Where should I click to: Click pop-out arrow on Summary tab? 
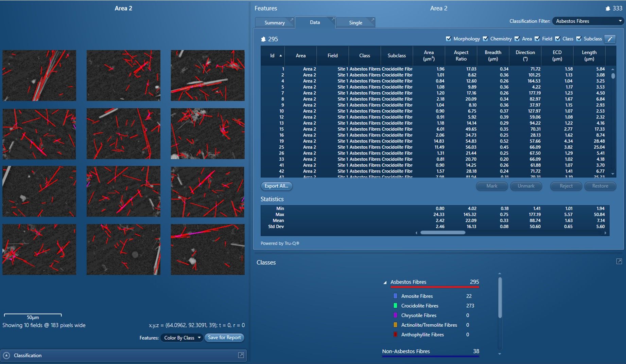pyautogui.click(x=291, y=20)
